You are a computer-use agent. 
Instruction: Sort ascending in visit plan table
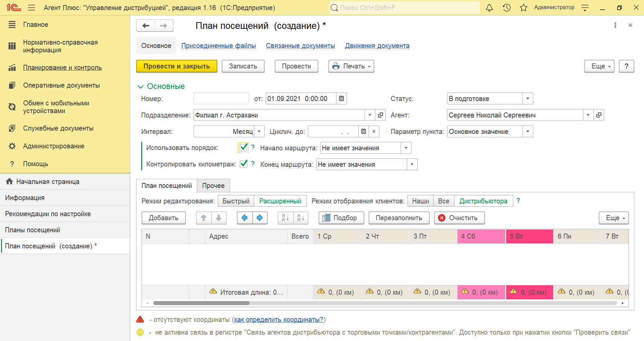click(285, 218)
